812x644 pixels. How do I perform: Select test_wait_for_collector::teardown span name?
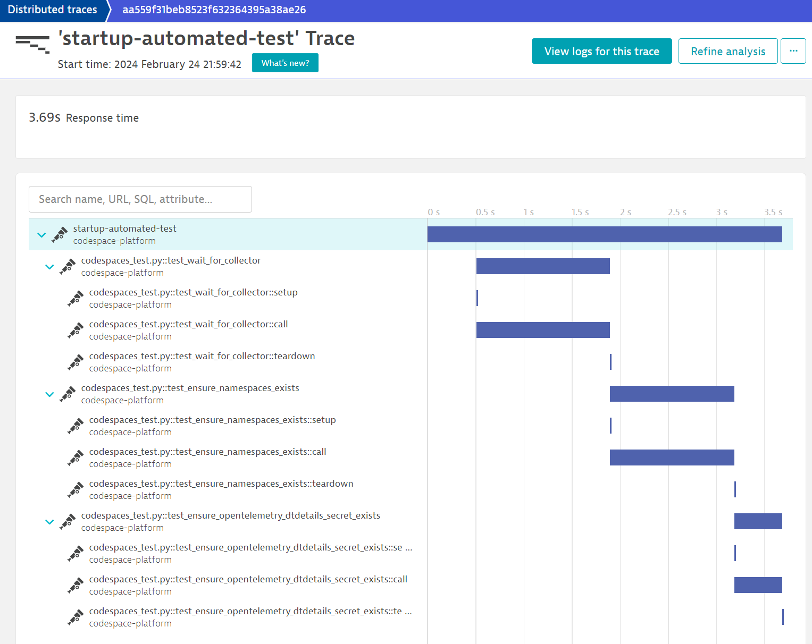click(202, 356)
